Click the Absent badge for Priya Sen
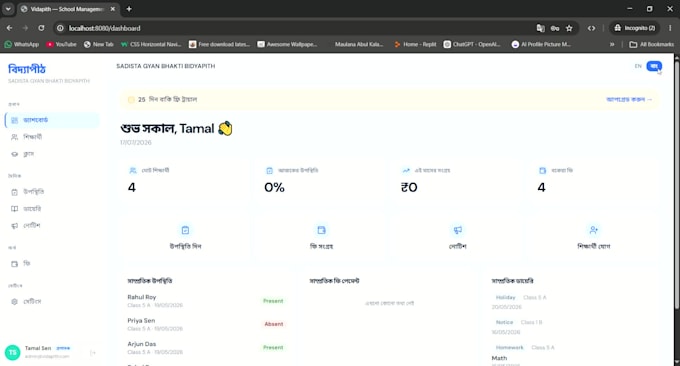680x366 pixels. (x=274, y=324)
